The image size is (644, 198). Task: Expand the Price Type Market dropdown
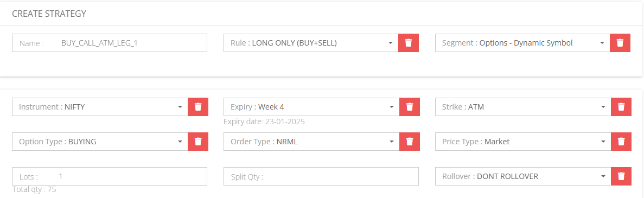click(x=523, y=141)
